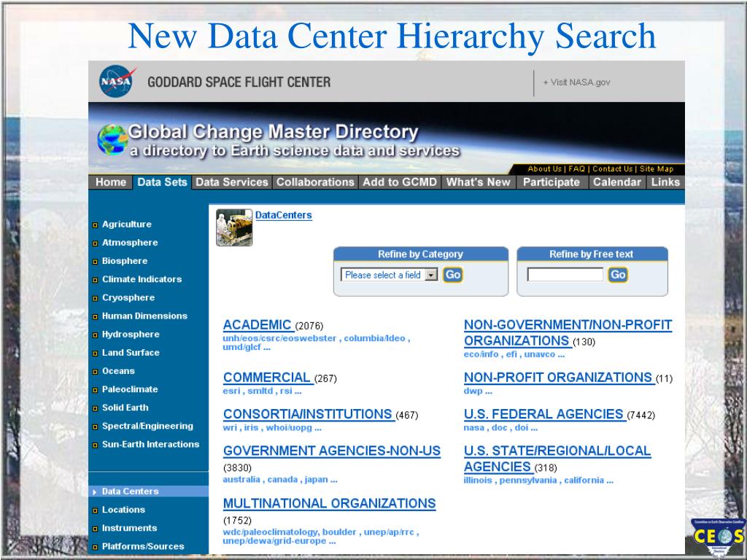Open Sun-Earth Interactions in the sidebar

pos(150,444)
